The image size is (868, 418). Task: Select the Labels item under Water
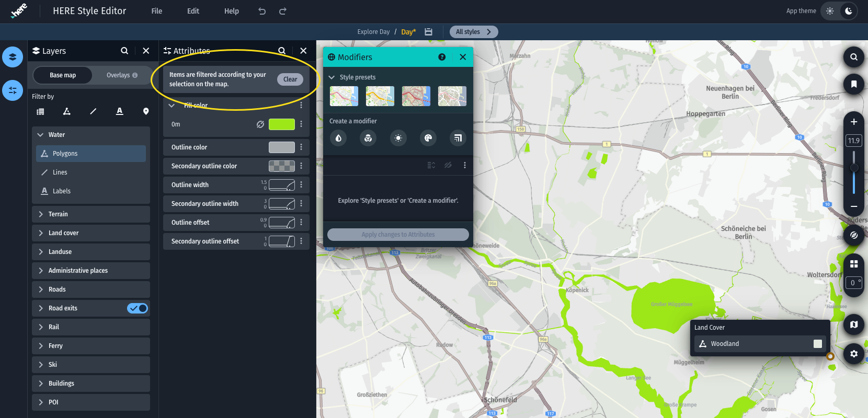click(x=91, y=191)
